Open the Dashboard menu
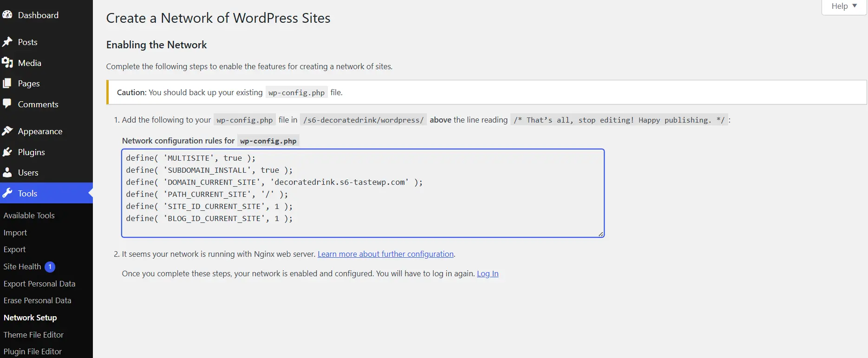This screenshot has width=868, height=358. pyautogui.click(x=38, y=15)
